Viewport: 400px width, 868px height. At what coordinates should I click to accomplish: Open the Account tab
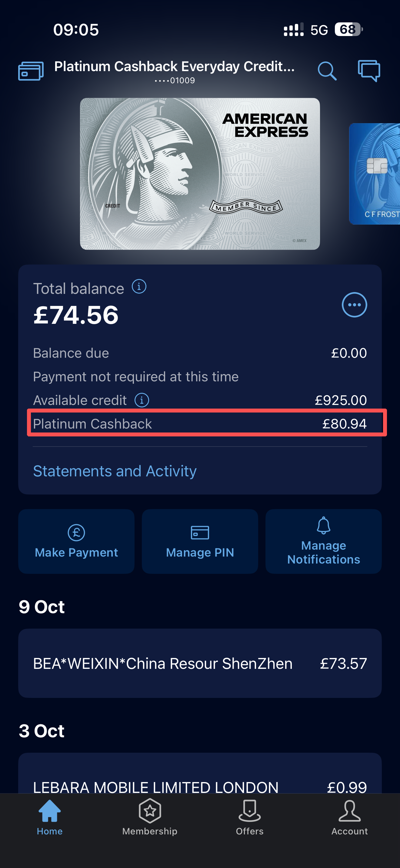point(349,817)
